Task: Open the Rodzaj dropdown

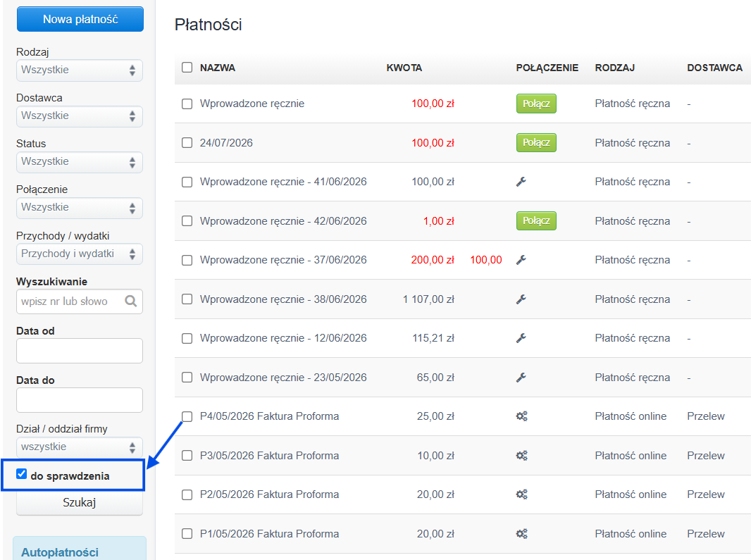Action: click(80, 70)
